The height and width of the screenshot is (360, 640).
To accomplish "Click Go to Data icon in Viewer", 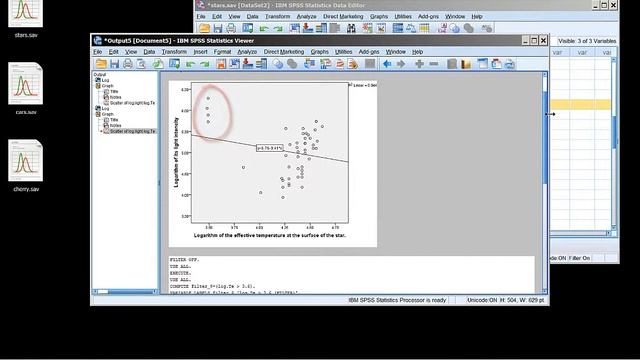I will (221, 64).
